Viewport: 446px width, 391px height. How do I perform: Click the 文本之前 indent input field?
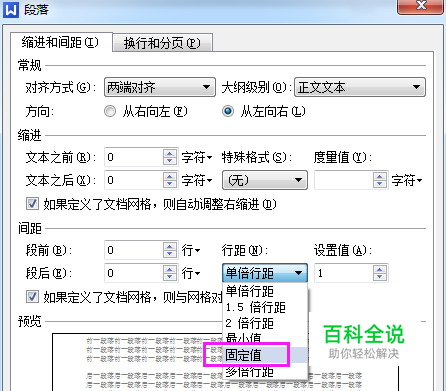coord(134,157)
